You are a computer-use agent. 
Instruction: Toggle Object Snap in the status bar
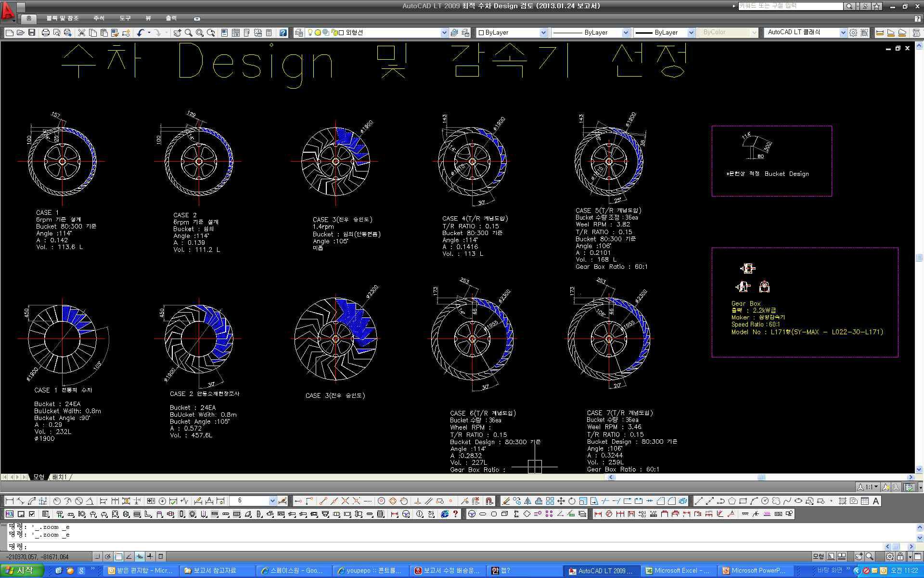point(118,556)
